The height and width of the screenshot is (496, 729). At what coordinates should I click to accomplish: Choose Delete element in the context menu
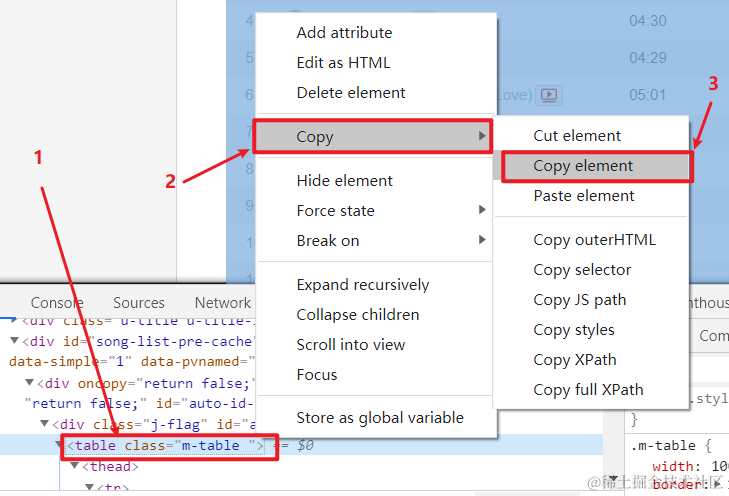pos(351,93)
